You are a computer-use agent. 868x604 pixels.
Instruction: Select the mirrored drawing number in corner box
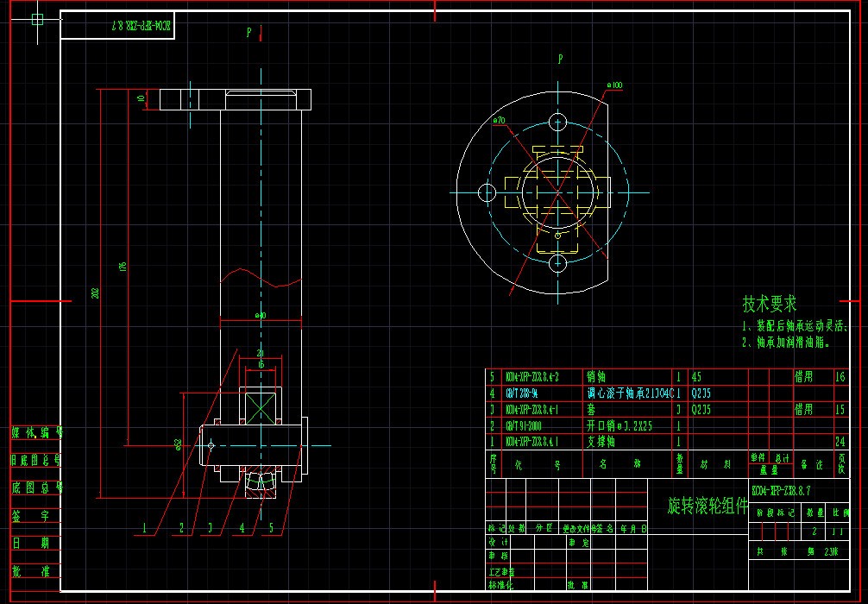(142, 25)
